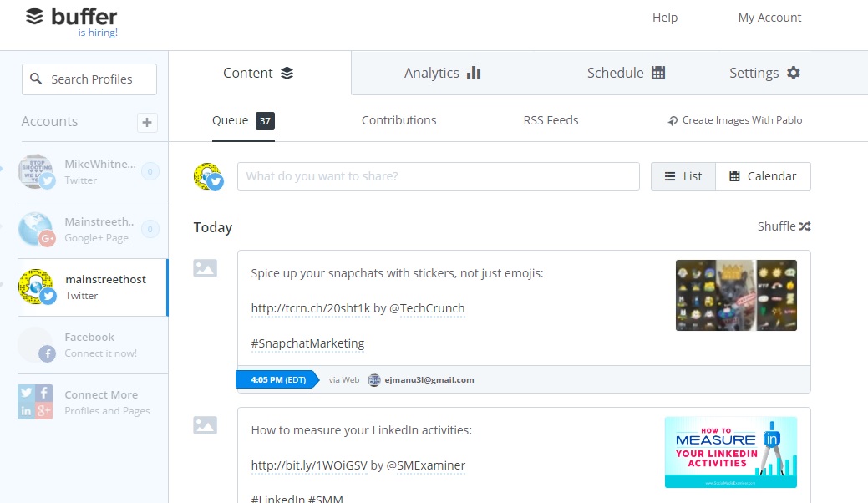Click the Google+ badge on Mainstreeth account
Screen dimensions: 868x503
(x=48, y=237)
